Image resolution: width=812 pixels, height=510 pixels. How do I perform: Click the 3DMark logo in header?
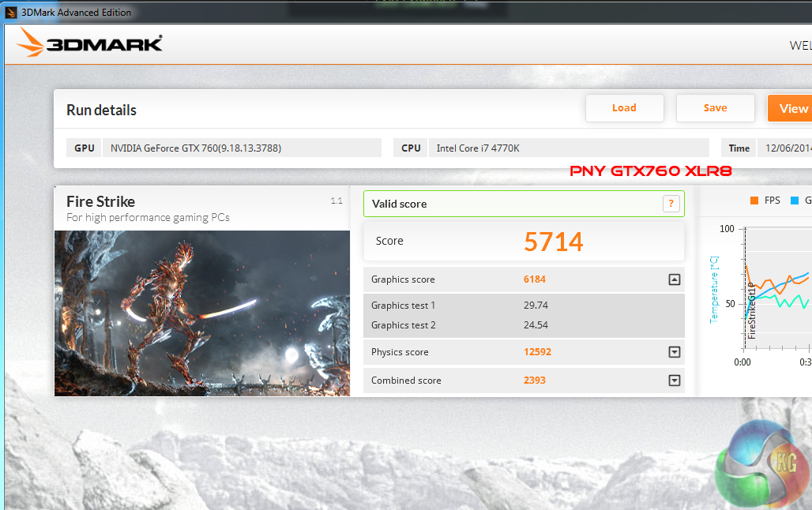[x=89, y=43]
